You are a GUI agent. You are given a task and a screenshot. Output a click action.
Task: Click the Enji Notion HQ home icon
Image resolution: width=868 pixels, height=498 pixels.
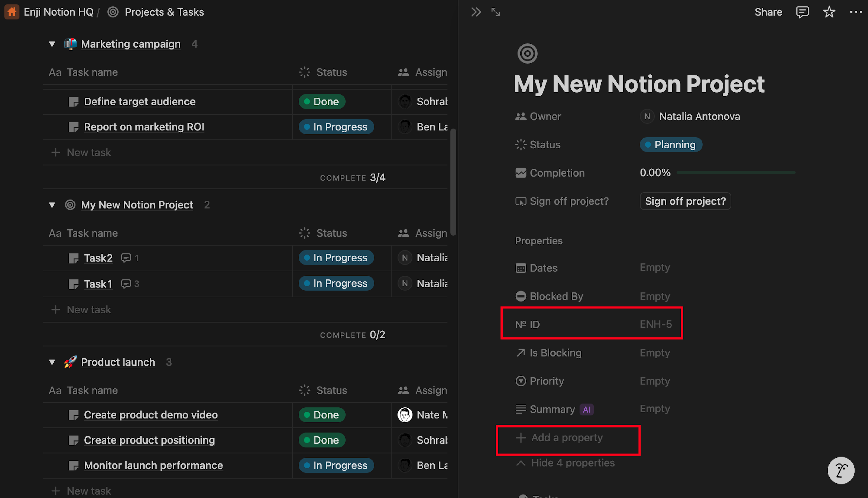coord(12,12)
